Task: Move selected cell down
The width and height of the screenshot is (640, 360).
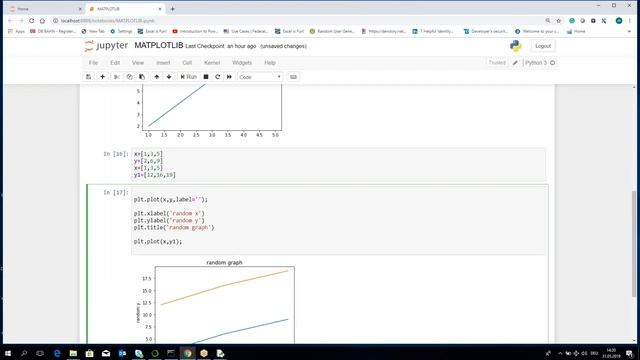Action: pos(169,77)
